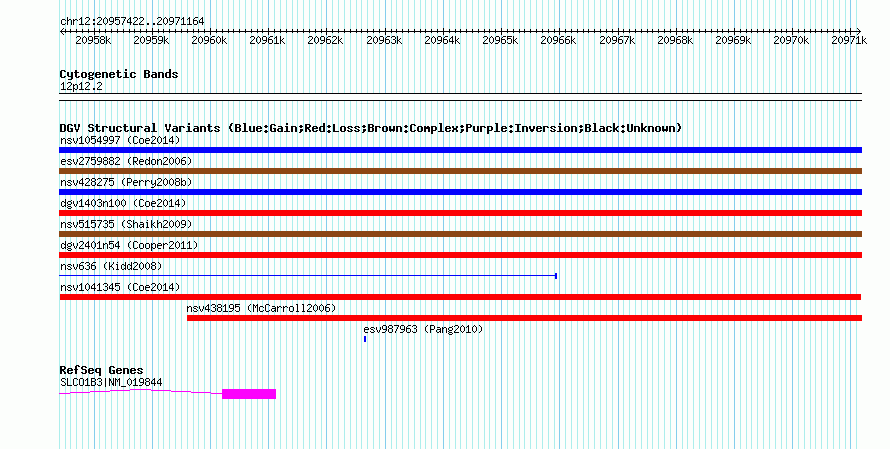Screen dimensions: 890x449
Task: Click the 20967k ruler tick label
Action: pyautogui.click(x=617, y=40)
